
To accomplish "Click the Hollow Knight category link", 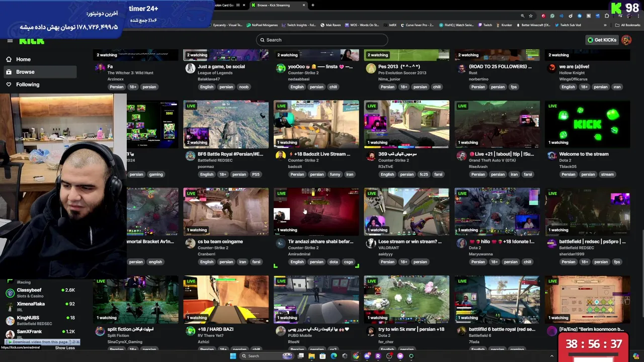I will click(573, 73).
